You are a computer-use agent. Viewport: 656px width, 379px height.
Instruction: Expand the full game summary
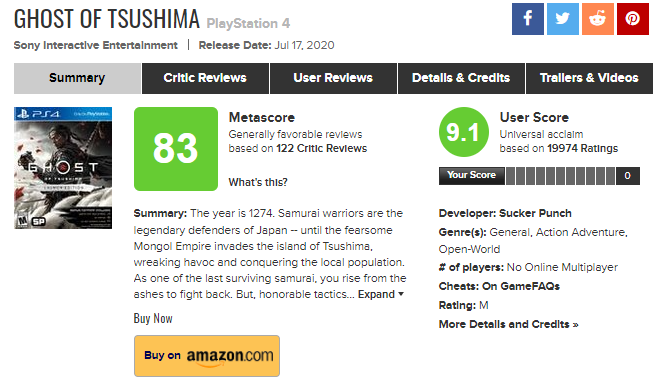[x=380, y=294]
